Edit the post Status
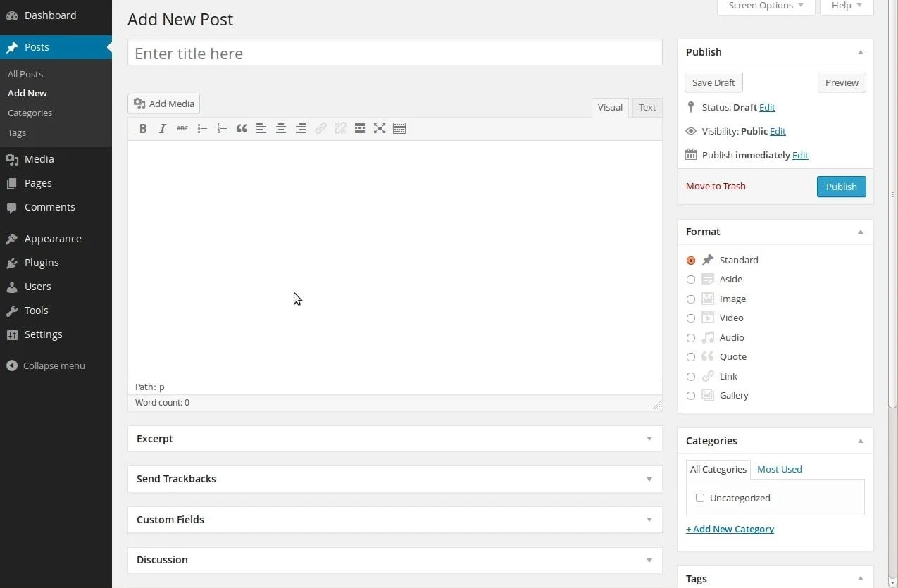Image resolution: width=898 pixels, height=588 pixels. click(767, 107)
